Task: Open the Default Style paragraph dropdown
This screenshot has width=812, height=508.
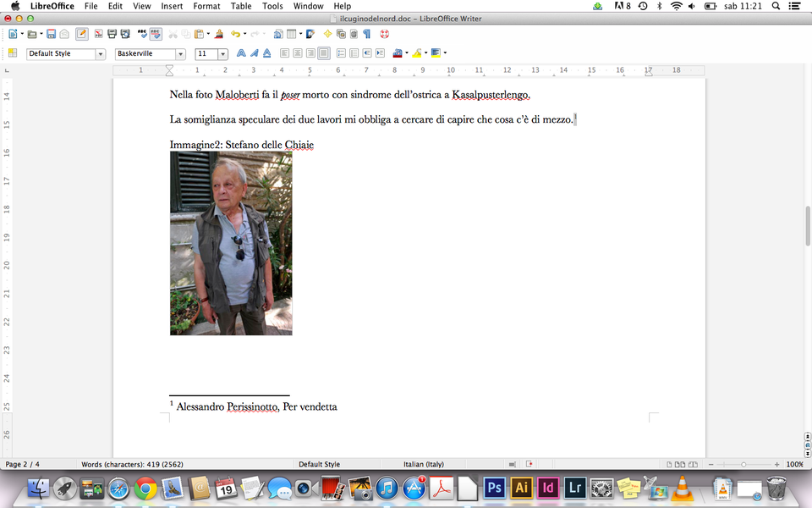Action: coord(101,54)
